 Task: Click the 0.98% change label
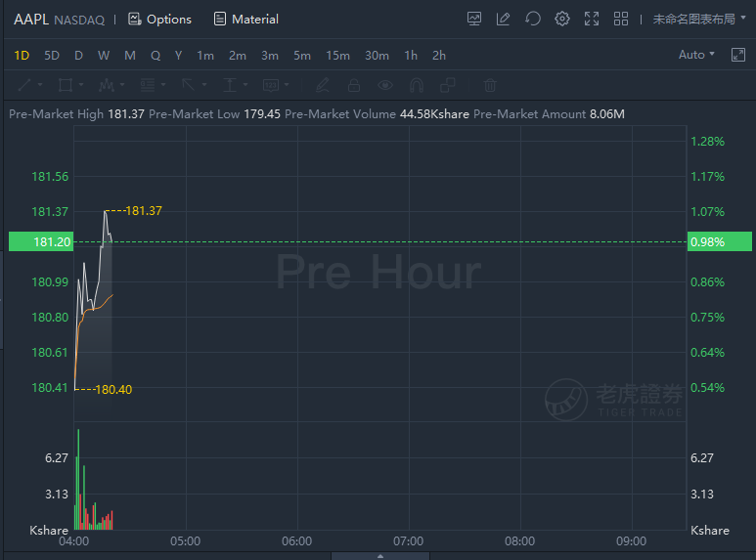(720, 241)
